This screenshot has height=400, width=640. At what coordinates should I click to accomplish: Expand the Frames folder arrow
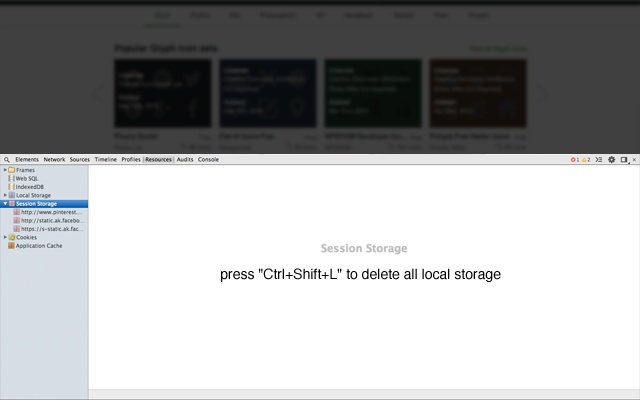click(x=5, y=170)
